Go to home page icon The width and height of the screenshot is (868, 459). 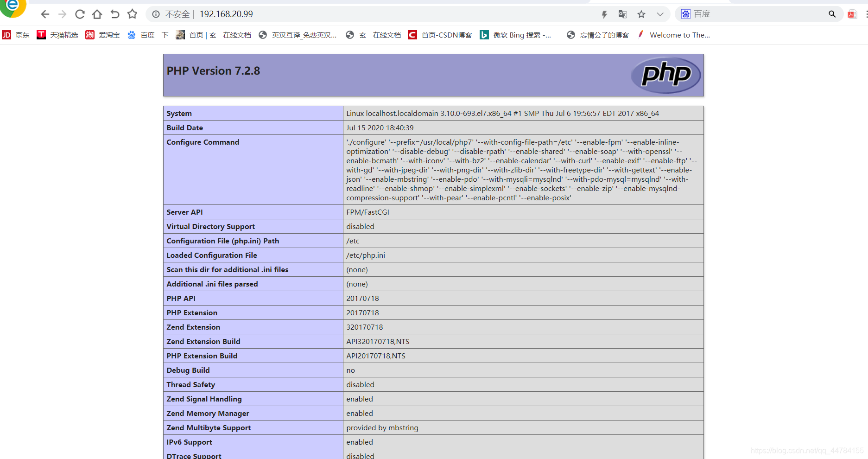[97, 14]
